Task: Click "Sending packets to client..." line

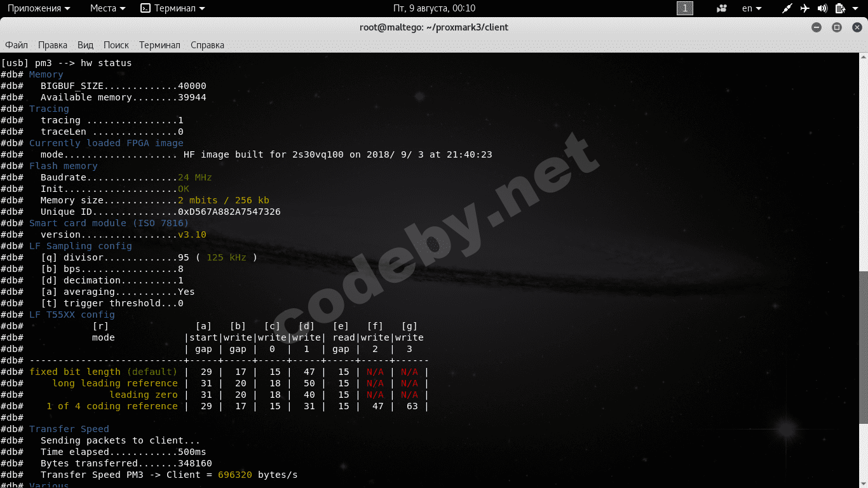Action: (x=121, y=440)
